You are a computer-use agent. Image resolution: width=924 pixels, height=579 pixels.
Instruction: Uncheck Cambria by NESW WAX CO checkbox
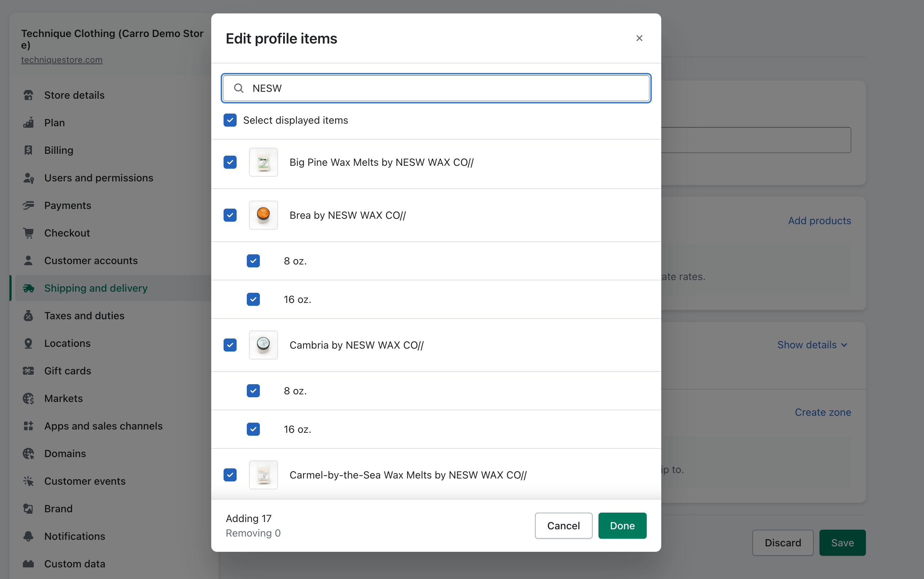(x=230, y=345)
